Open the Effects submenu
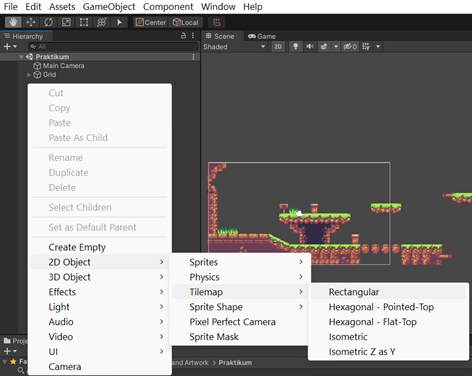Viewport: 472px width, 376px height. (99, 292)
